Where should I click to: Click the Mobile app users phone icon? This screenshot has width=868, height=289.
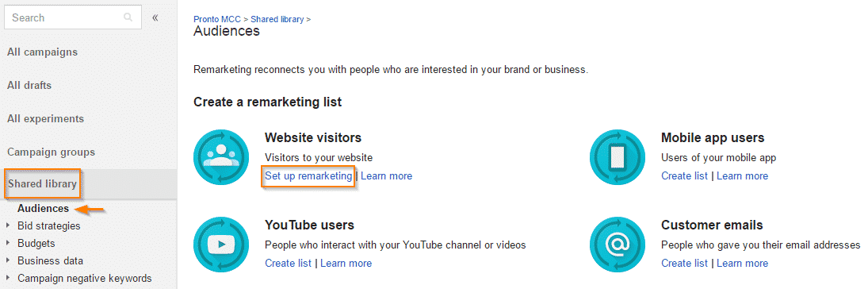[x=618, y=157]
